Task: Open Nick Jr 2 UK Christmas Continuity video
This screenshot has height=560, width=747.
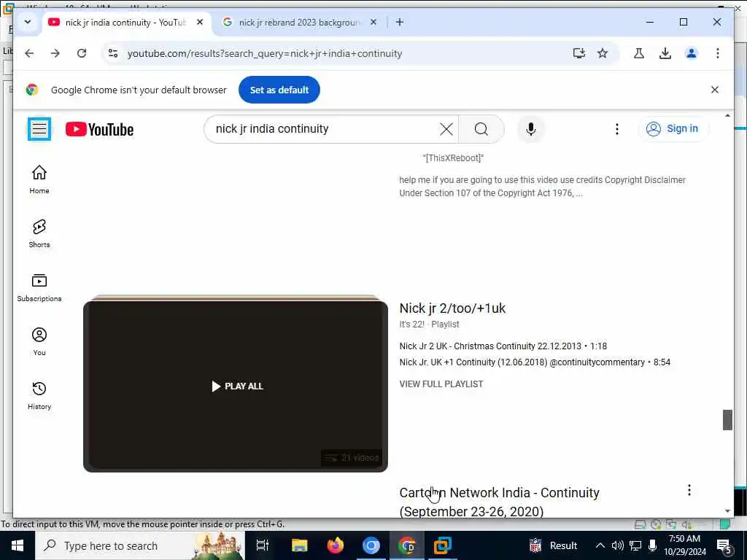Action: coord(503,346)
